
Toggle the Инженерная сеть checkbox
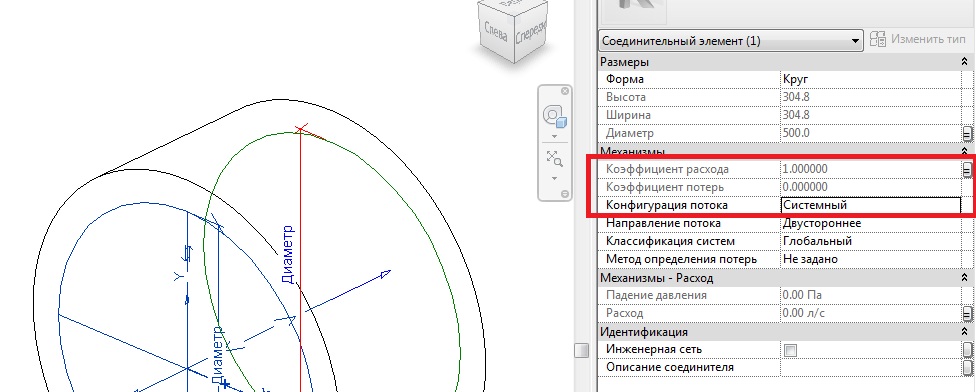point(791,350)
